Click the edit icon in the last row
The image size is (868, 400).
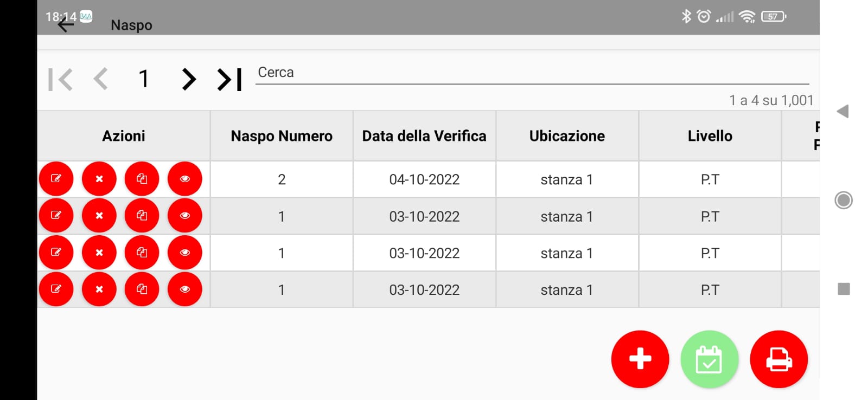coord(56,289)
